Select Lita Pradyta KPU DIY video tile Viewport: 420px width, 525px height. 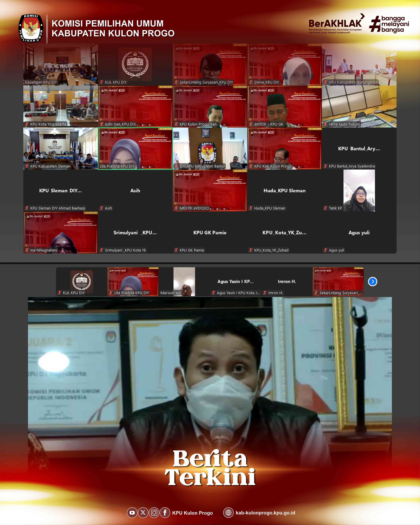(135, 148)
